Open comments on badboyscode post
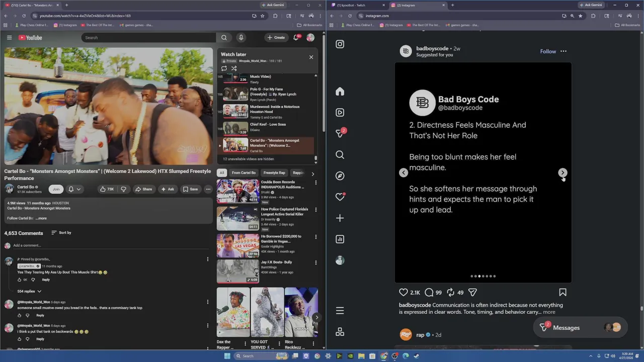644x362 pixels. (429, 292)
